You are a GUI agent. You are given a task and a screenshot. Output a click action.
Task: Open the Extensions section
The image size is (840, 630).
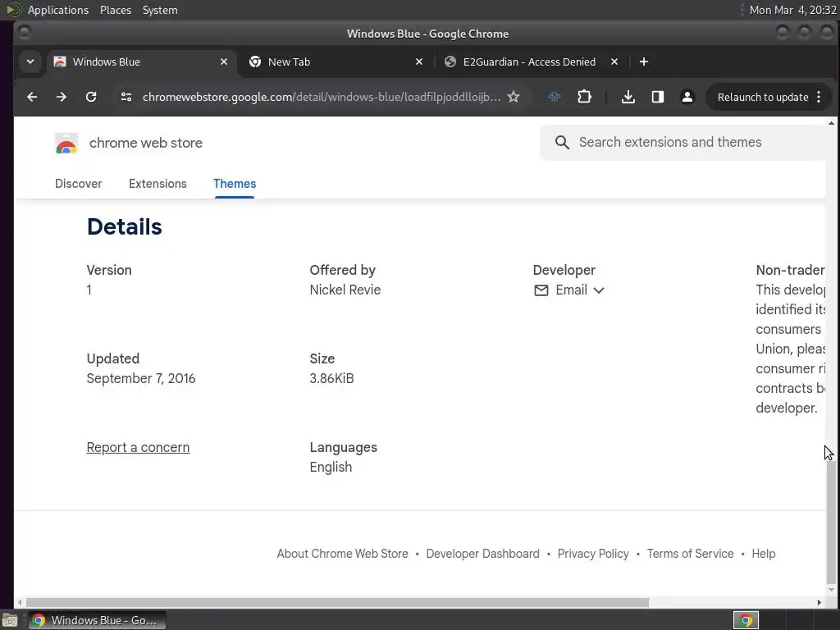point(157,184)
